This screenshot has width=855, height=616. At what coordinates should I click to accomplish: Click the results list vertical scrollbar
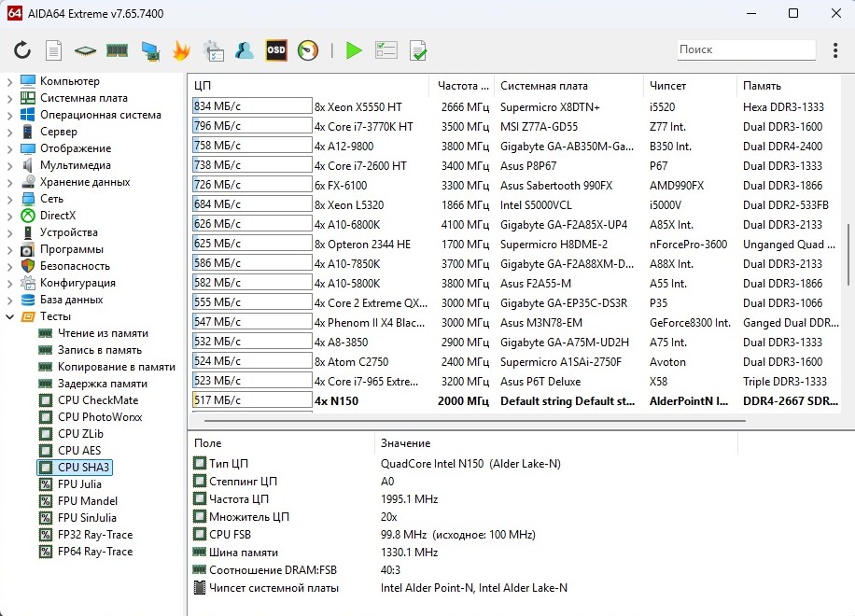848,252
